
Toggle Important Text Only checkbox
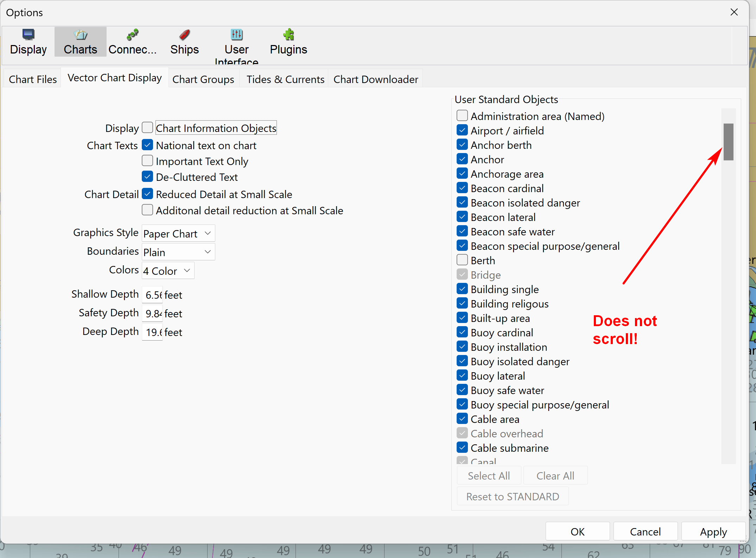[147, 161]
